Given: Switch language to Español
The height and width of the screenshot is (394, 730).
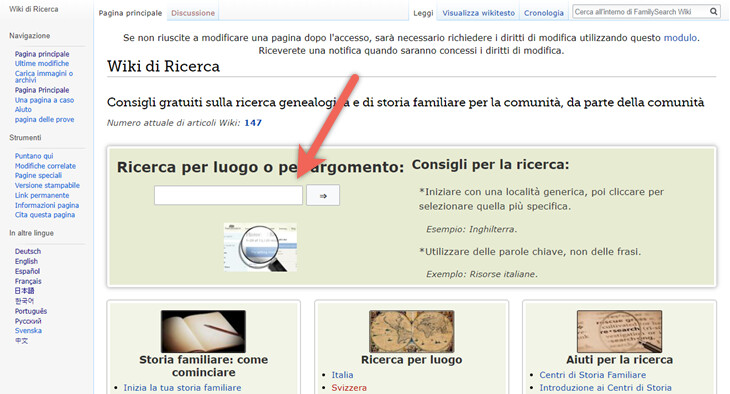Looking at the screenshot, I should click(x=27, y=271).
